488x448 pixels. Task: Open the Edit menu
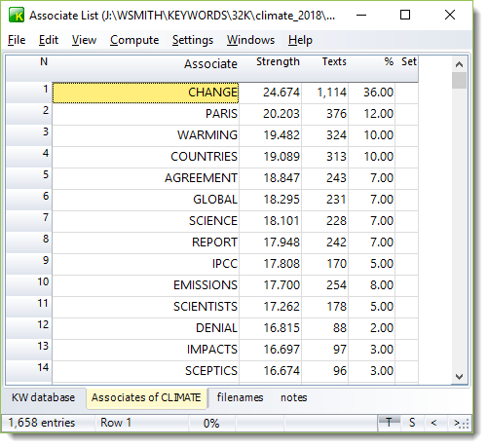click(49, 40)
